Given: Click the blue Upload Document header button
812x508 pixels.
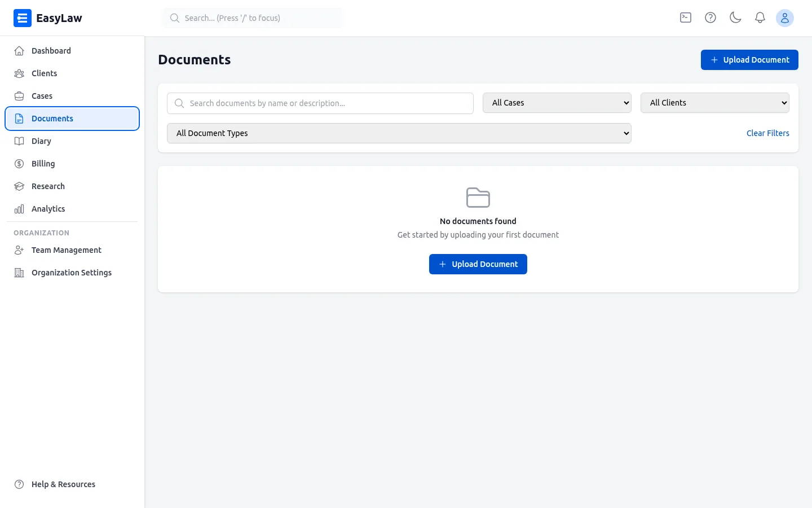Looking at the screenshot, I should (x=749, y=60).
